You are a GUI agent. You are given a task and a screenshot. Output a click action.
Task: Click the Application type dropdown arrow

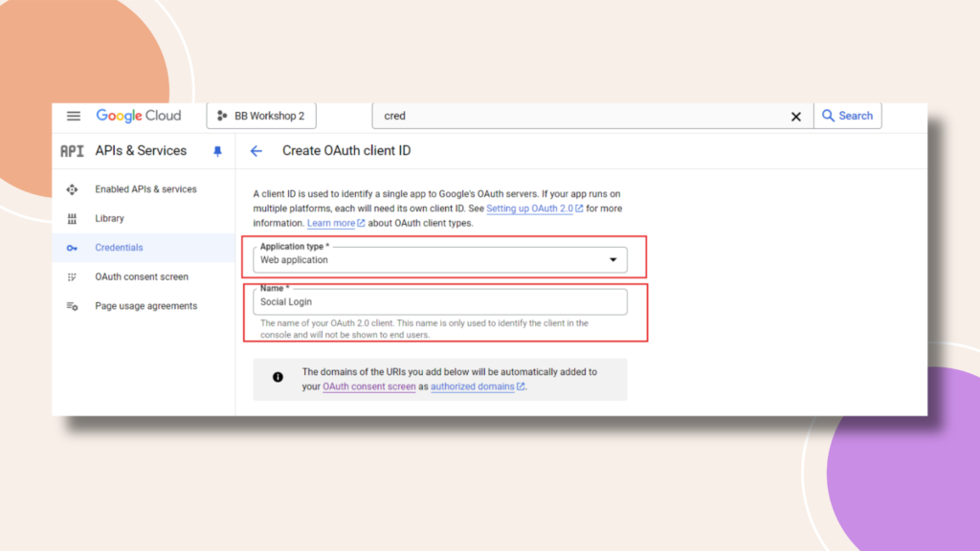(x=613, y=260)
